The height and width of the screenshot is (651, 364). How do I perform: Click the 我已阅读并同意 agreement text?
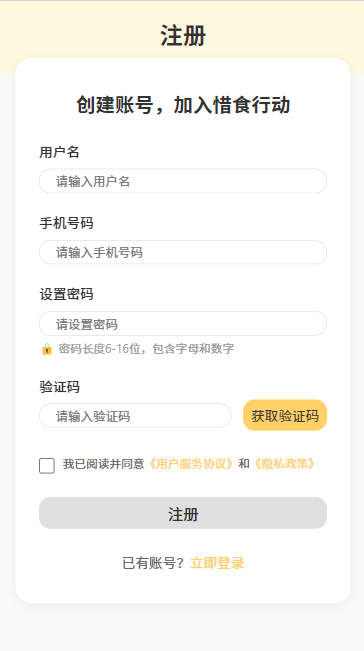pos(103,464)
